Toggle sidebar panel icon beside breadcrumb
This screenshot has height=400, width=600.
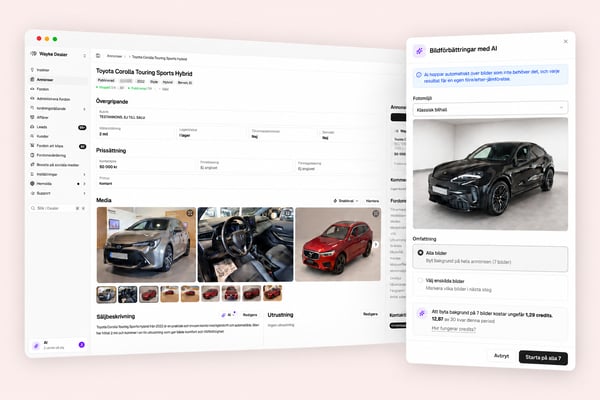pos(98,56)
